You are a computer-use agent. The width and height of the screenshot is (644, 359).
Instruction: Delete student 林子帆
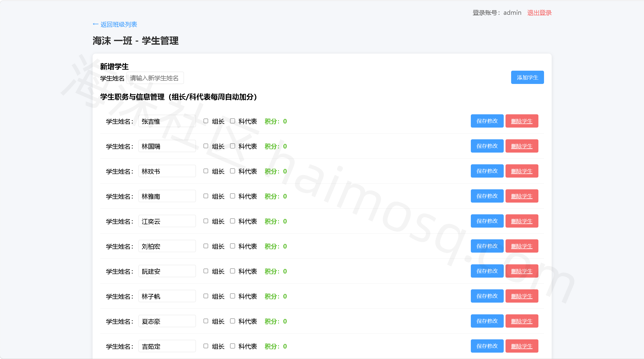pyautogui.click(x=522, y=296)
